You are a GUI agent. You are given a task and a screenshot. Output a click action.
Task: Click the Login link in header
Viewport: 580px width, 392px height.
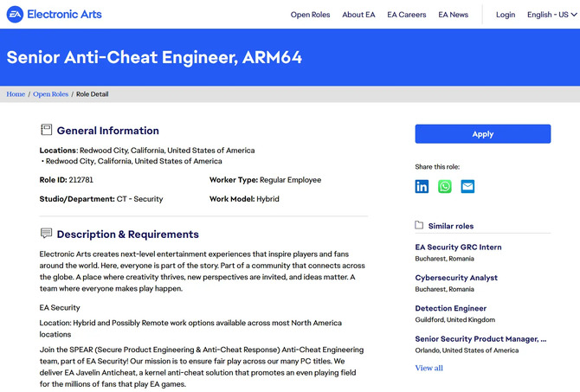(506, 15)
